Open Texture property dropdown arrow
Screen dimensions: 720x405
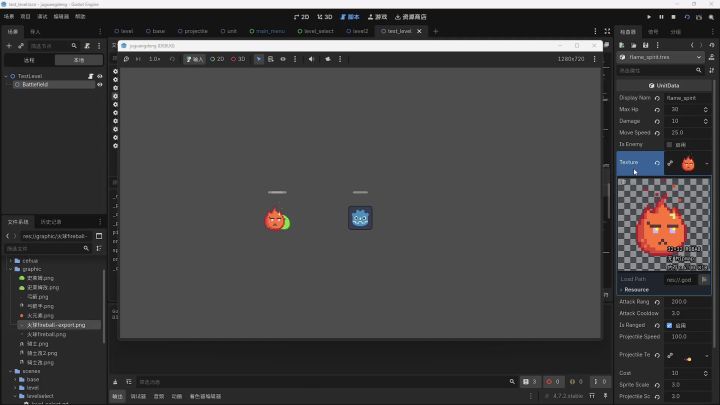pos(707,163)
